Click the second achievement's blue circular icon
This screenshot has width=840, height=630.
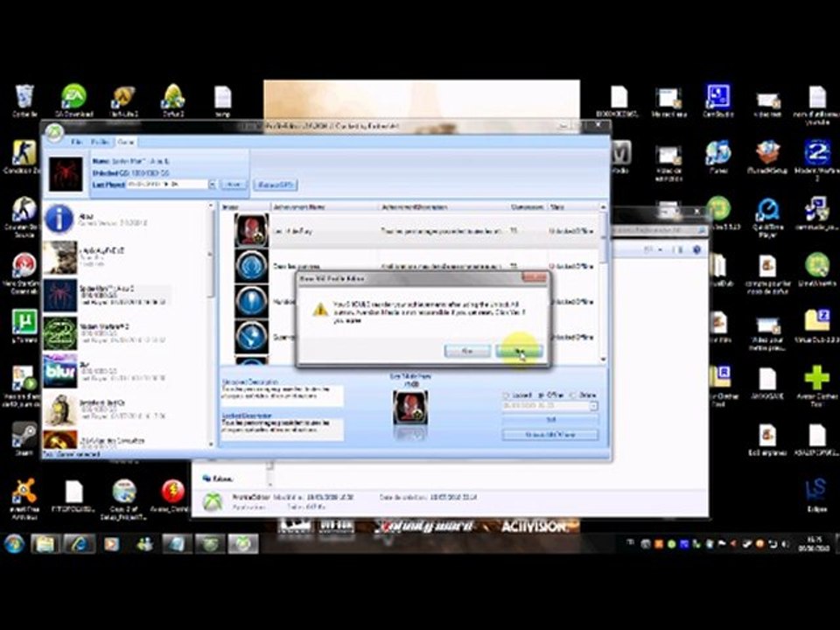coord(251,266)
